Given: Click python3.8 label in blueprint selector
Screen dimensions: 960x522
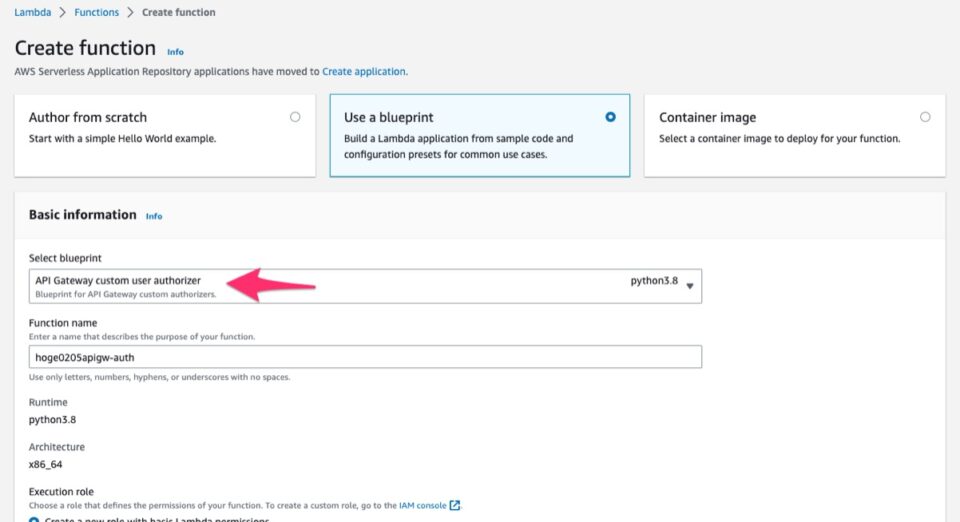Looking at the screenshot, I should (x=653, y=281).
